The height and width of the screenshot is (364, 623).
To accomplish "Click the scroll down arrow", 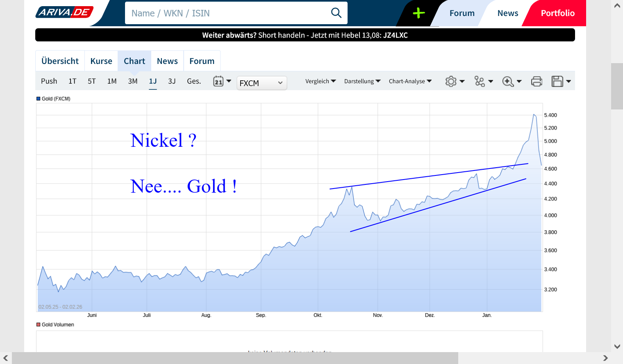I will [617, 346].
